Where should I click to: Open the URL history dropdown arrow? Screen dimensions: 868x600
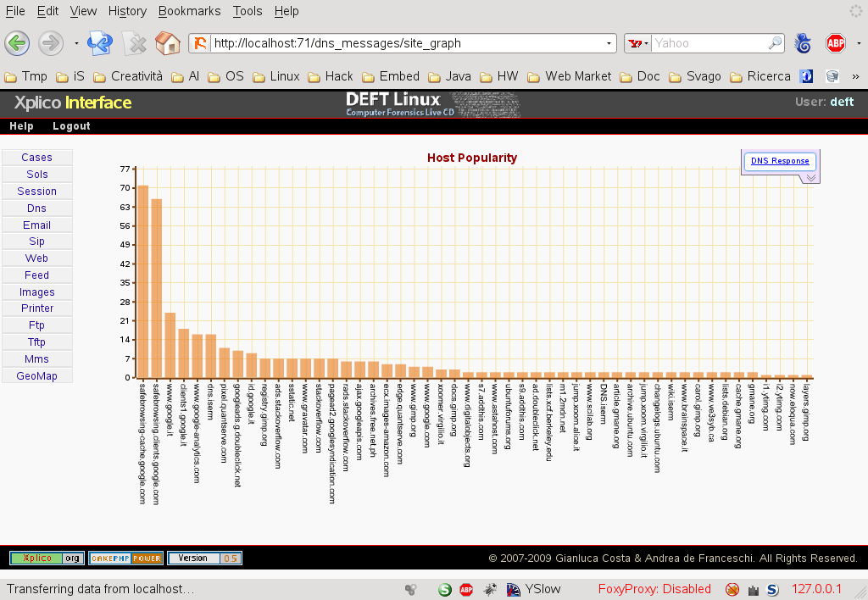[609, 43]
